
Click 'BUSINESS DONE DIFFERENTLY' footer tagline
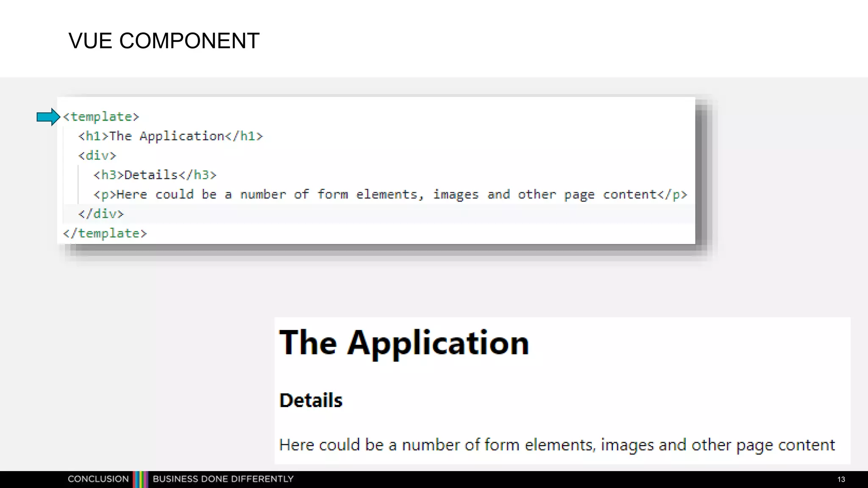coord(223,479)
